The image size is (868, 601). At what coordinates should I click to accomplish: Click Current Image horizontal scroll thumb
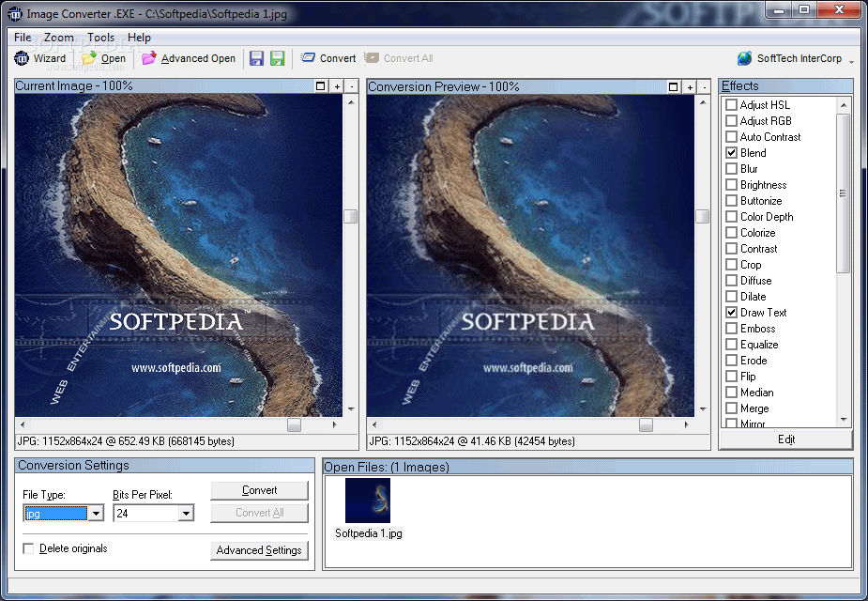point(294,424)
